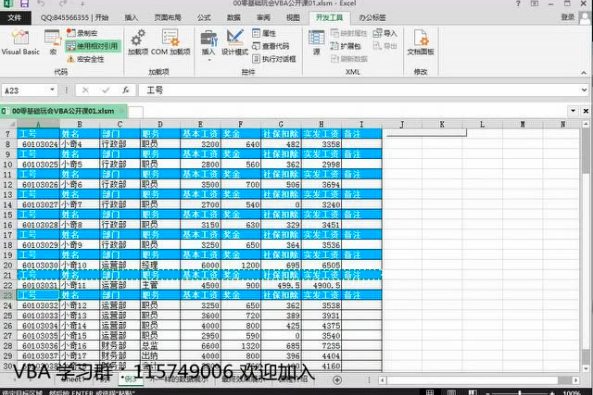Select cell containing 60103024

point(38,144)
